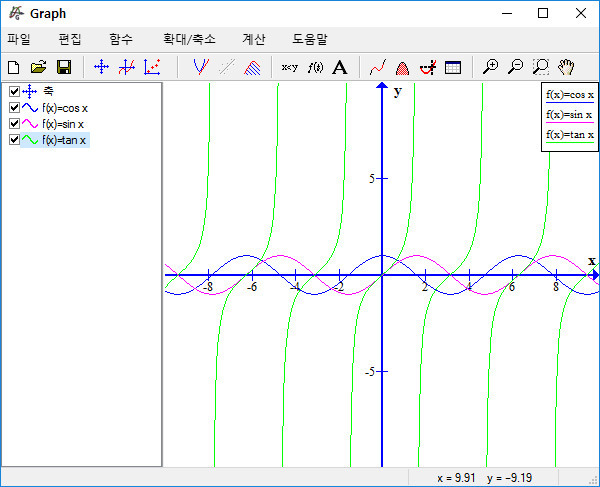This screenshot has height=487, width=600.
Task: Click f(x)=sin x legend entry
Action: 569,115
